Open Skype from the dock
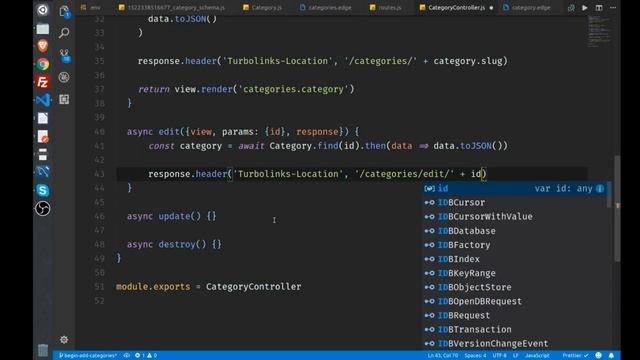 (x=42, y=190)
